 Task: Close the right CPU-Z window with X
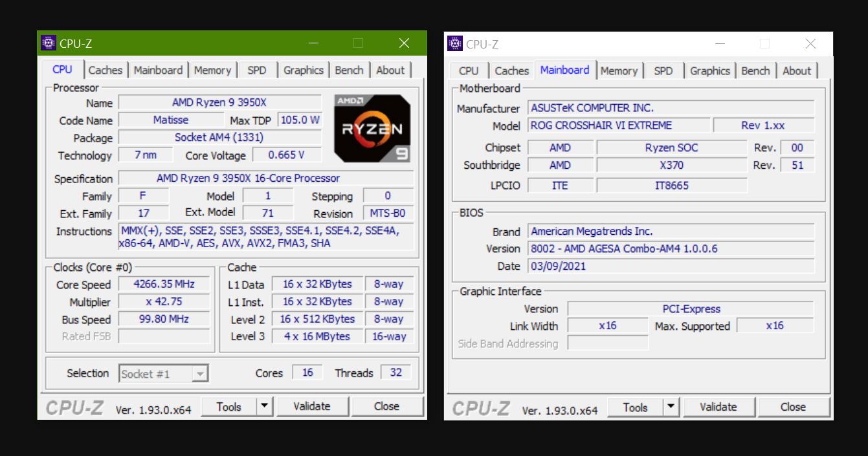(x=810, y=44)
